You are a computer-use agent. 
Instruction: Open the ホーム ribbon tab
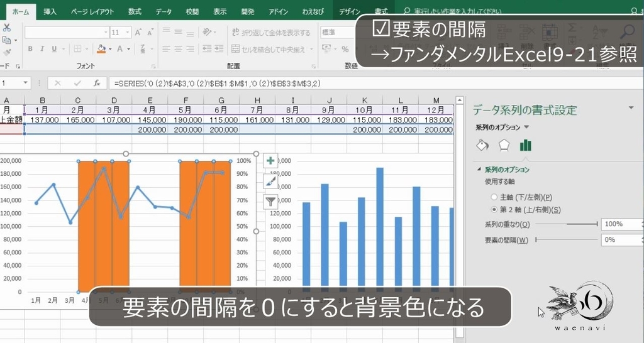pyautogui.click(x=21, y=12)
